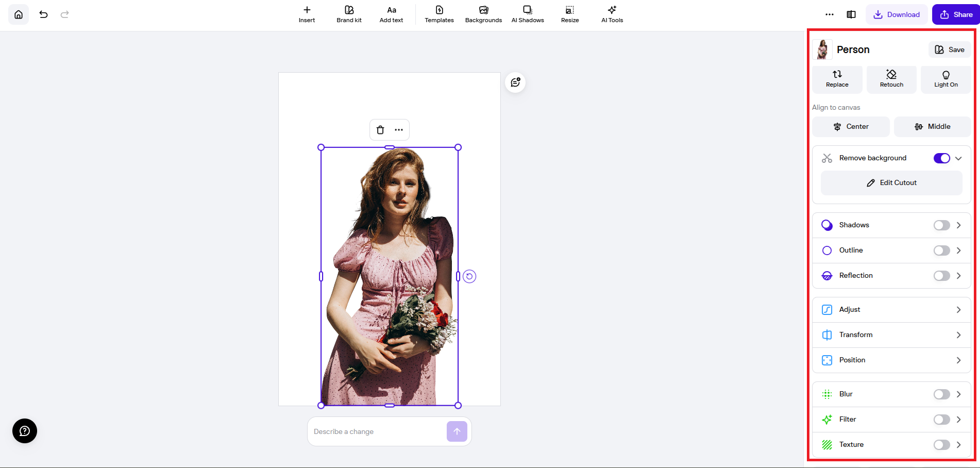
Task: Choose Add text in the toolbar
Action: (392, 14)
